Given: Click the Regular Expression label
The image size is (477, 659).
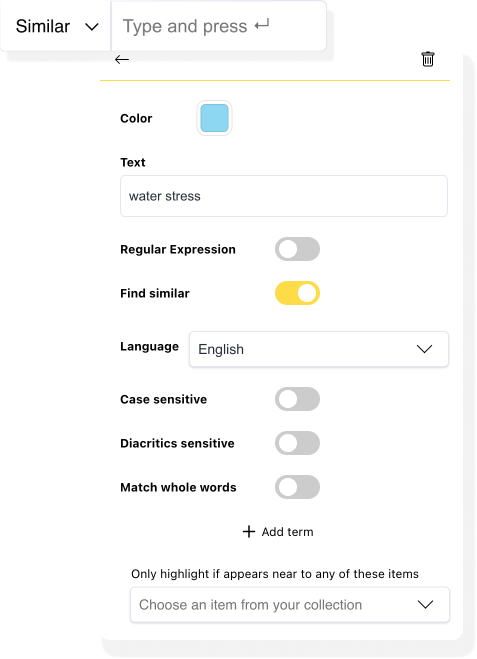Looking at the screenshot, I should point(178,250).
